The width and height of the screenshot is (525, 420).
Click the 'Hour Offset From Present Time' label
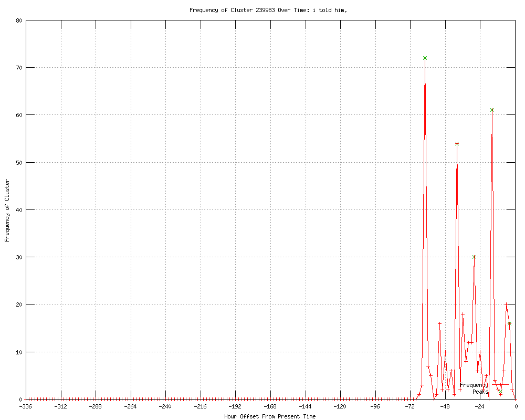(270, 416)
